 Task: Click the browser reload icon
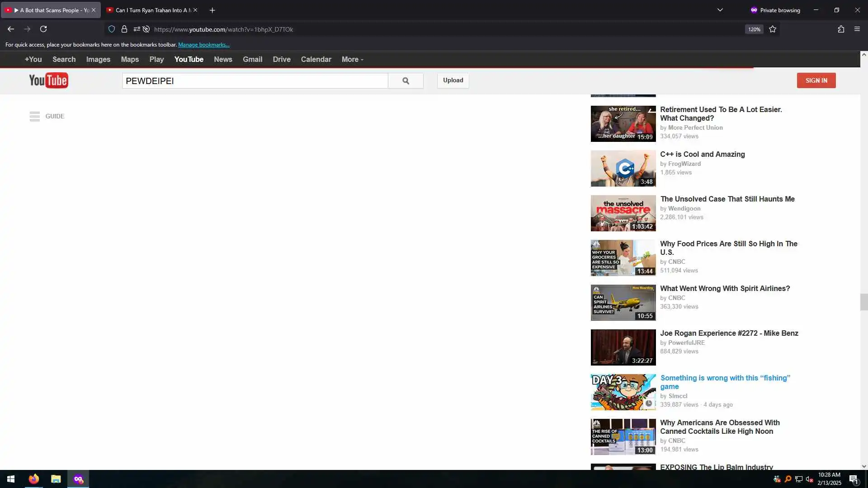43,29
